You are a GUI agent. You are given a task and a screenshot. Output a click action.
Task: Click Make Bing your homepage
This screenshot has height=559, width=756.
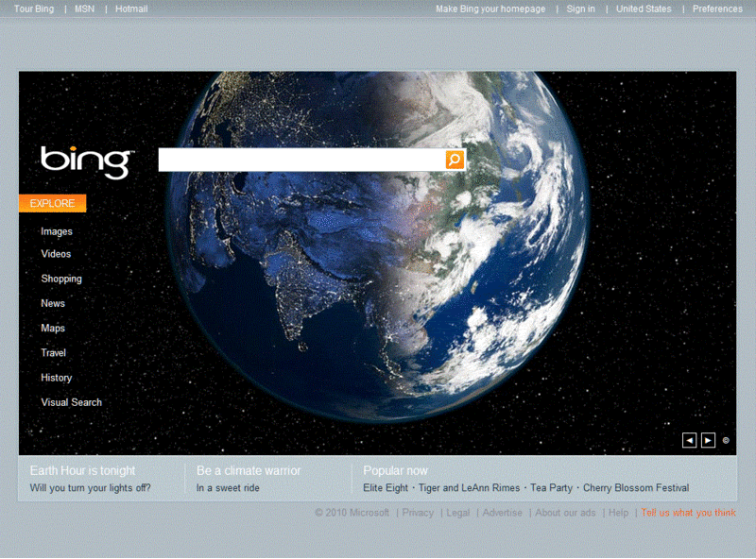[490, 8]
